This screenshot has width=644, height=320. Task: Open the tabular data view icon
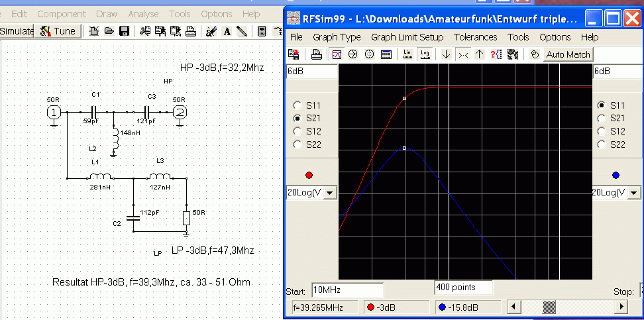(386, 54)
